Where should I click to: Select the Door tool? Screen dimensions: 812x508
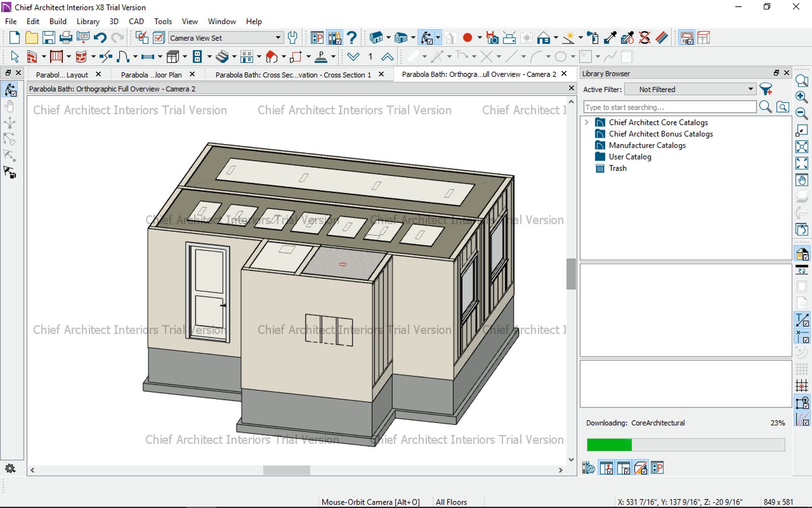coord(123,57)
